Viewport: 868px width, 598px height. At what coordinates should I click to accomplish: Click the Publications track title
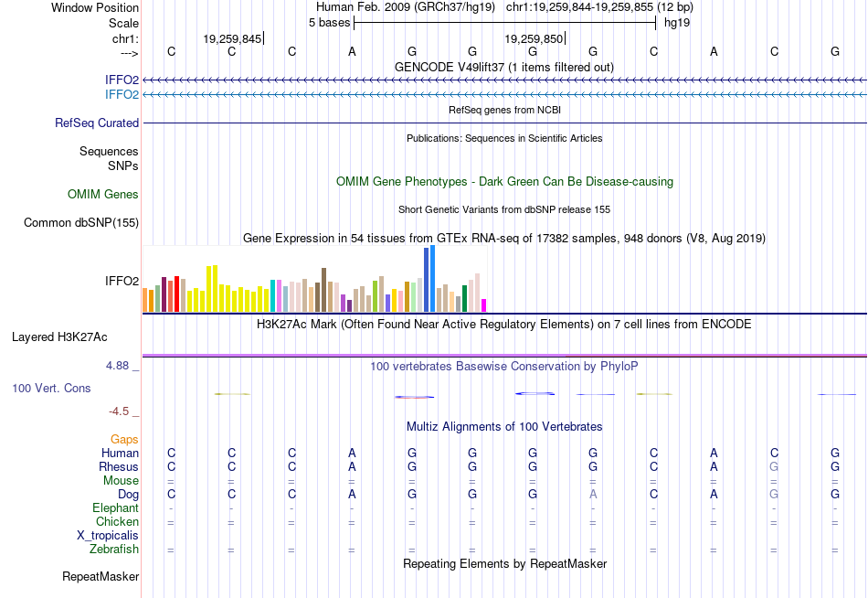(504, 138)
